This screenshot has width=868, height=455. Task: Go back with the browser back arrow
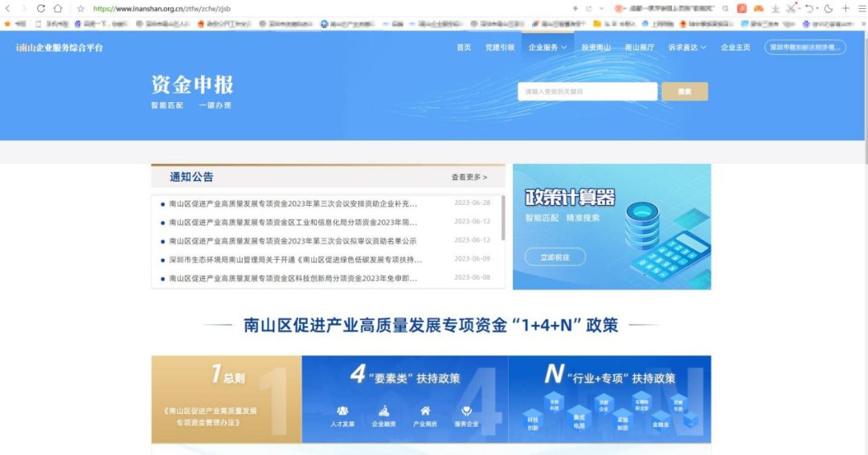click(x=8, y=8)
